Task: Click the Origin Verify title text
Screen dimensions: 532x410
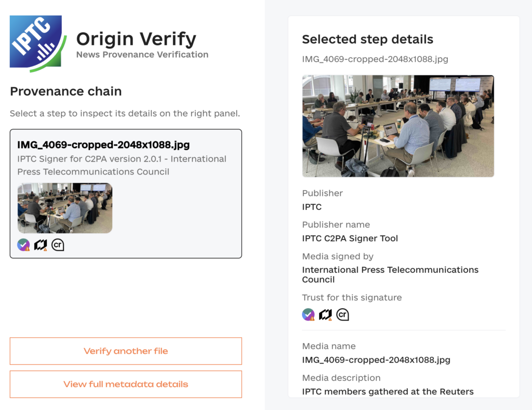Action: [x=136, y=38]
